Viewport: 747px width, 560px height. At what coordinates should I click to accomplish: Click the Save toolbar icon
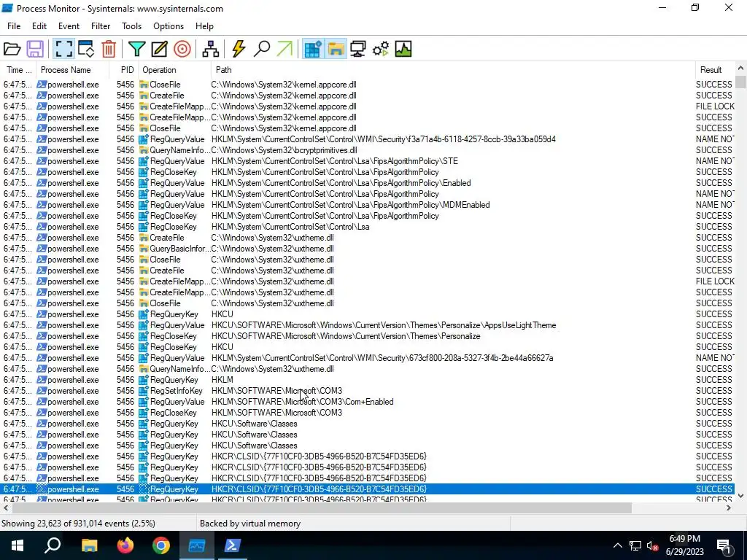[x=35, y=49]
